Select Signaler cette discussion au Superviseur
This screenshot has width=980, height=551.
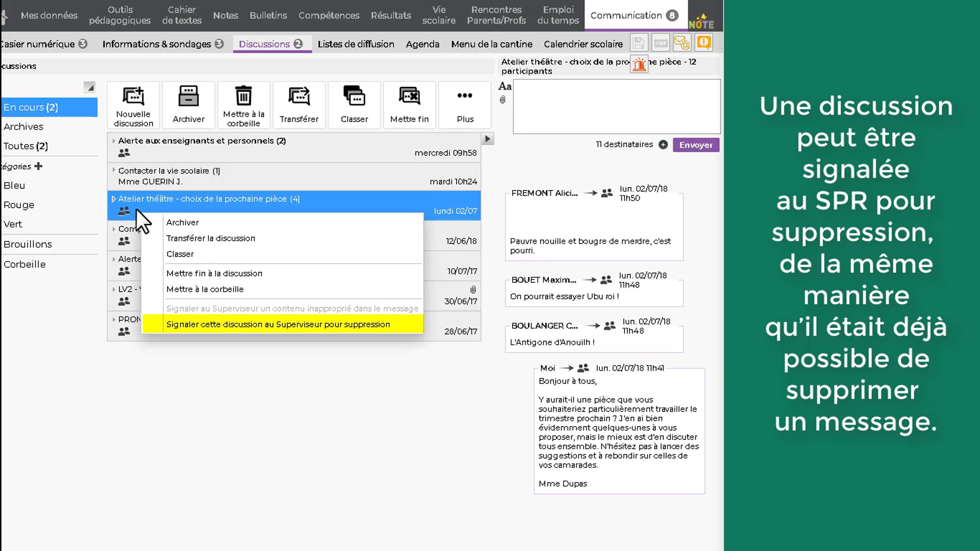[278, 324]
